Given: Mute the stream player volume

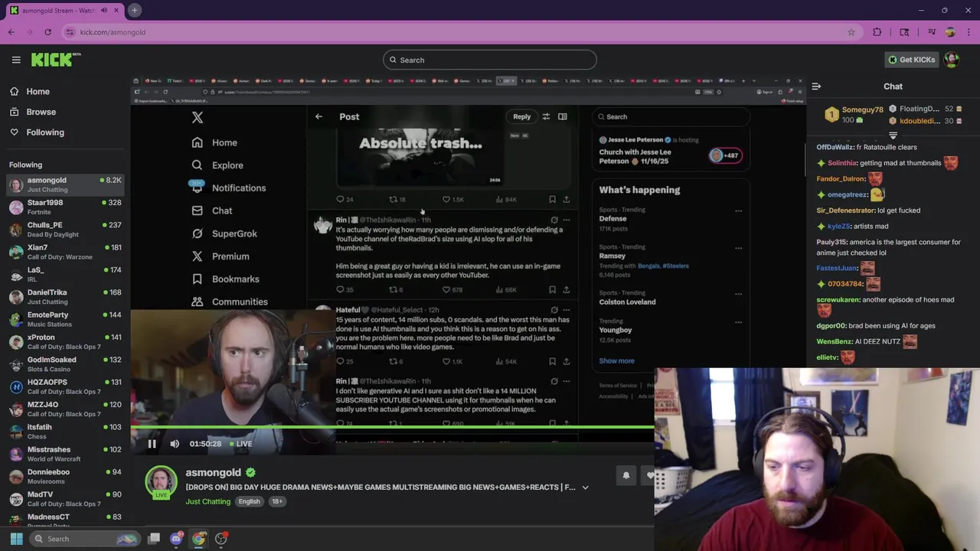Looking at the screenshot, I should point(175,444).
